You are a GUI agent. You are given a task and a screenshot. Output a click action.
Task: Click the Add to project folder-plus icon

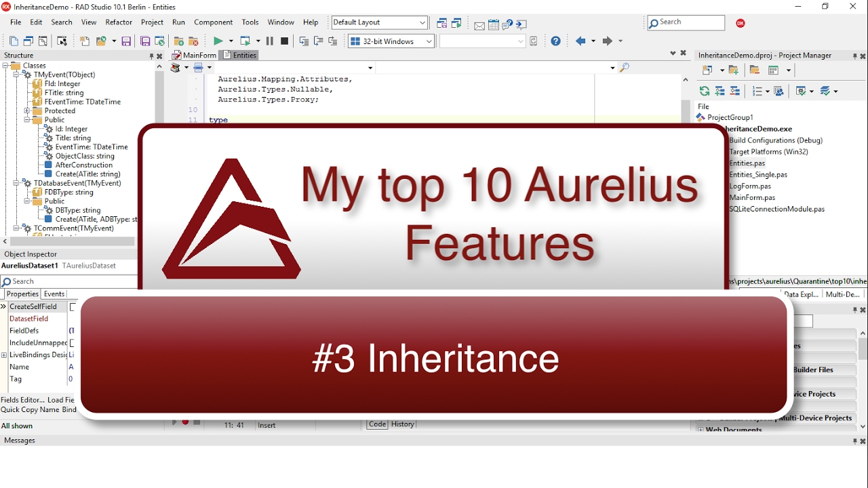tap(179, 41)
